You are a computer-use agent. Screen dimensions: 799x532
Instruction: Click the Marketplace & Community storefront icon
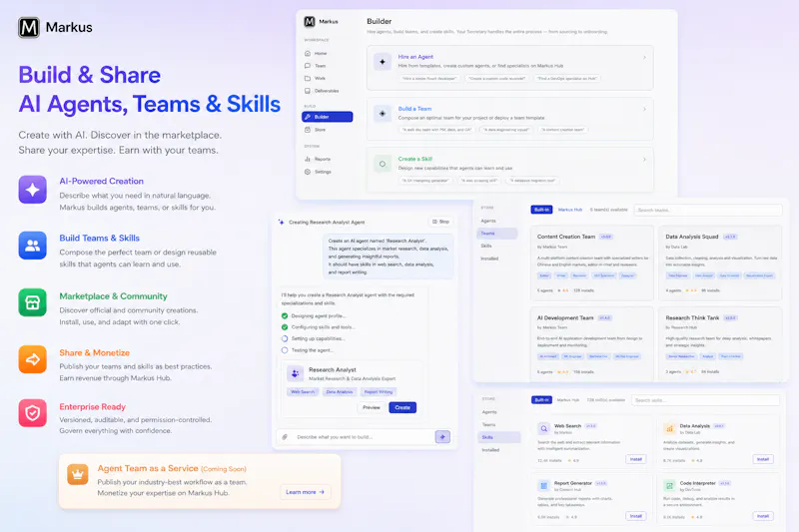(x=33, y=302)
